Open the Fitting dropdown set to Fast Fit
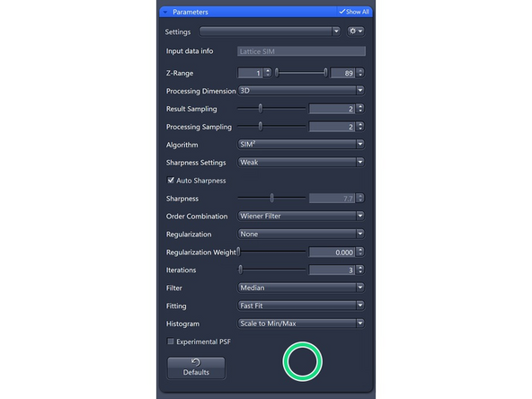The image size is (532, 399). point(301,306)
